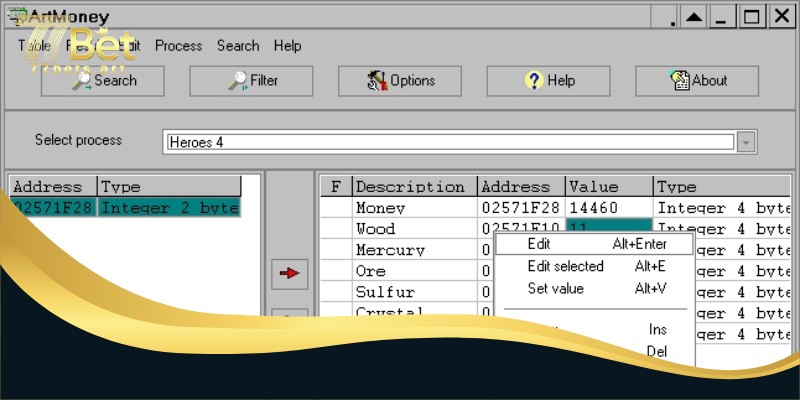Click the About button's document icon

pos(679,81)
